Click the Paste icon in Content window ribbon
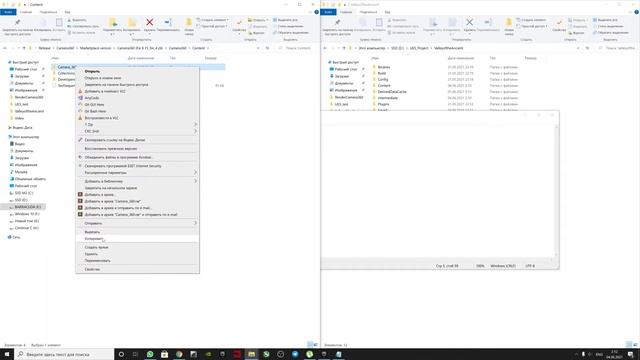This screenshot has height=360, width=640. (59, 22)
